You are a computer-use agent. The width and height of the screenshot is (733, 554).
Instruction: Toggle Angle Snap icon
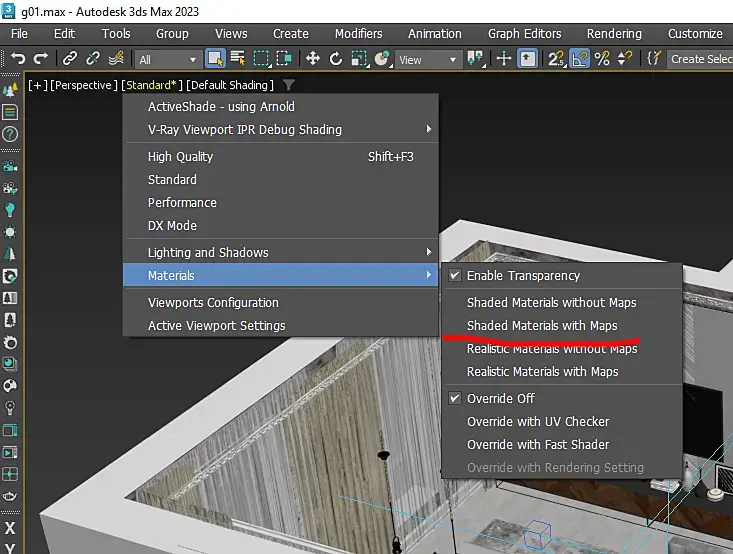point(579,59)
